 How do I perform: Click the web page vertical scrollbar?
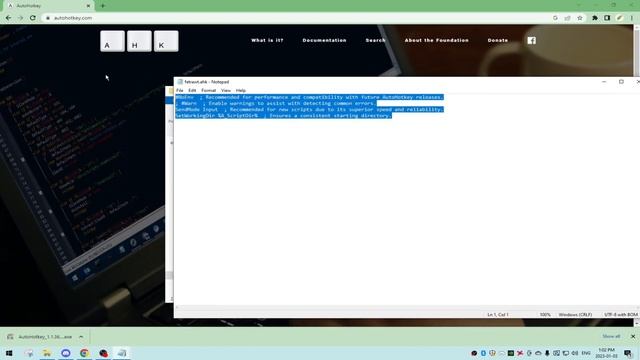point(637,176)
